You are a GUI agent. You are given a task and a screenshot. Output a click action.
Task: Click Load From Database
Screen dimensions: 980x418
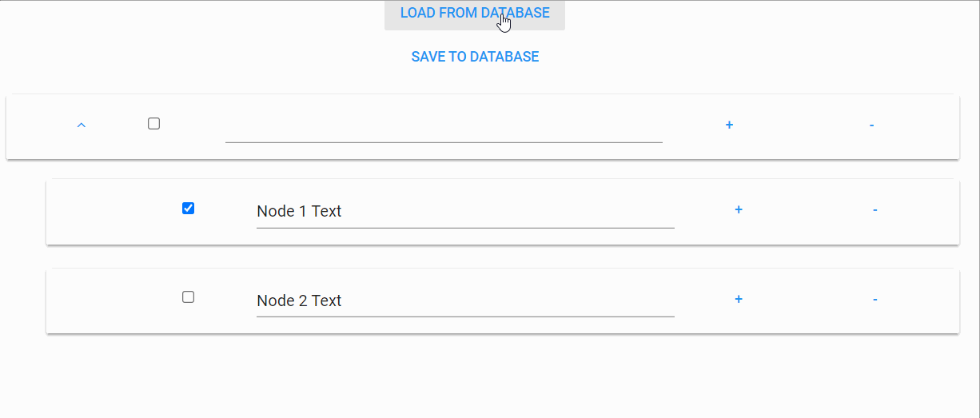[x=475, y=14]
